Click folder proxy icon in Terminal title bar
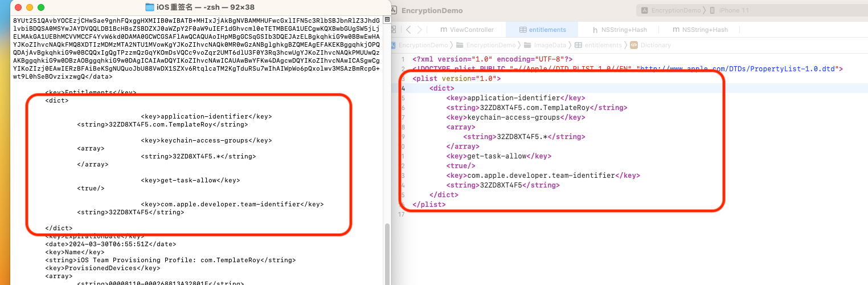 pyautogui.click(x=150, y=7)
